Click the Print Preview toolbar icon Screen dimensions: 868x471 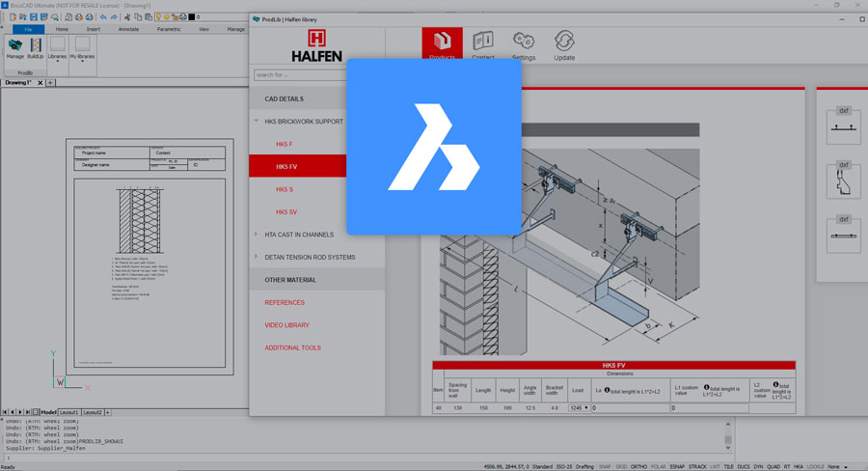pos(68,17)
